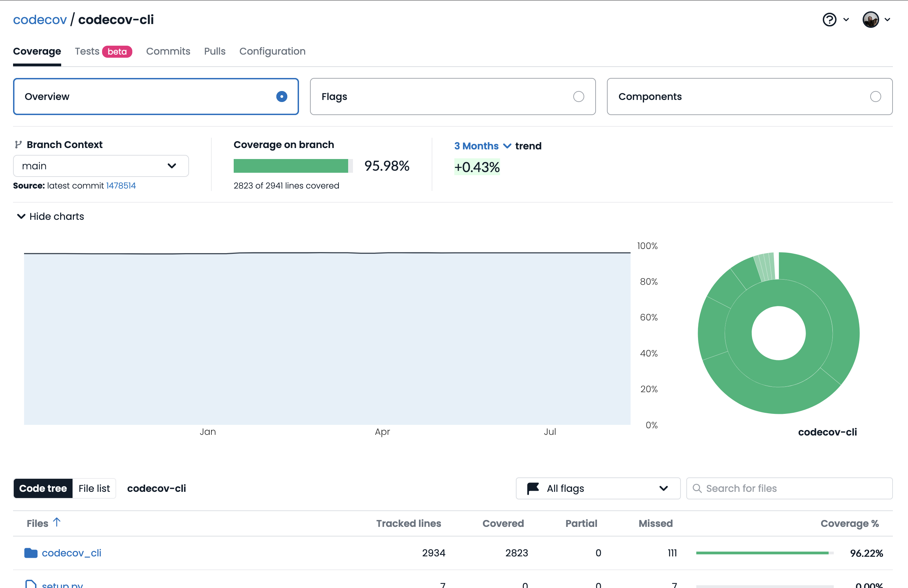Collapse charts with Hide charts
This screenshot has width=908, height=588.
tap(51, 216)
